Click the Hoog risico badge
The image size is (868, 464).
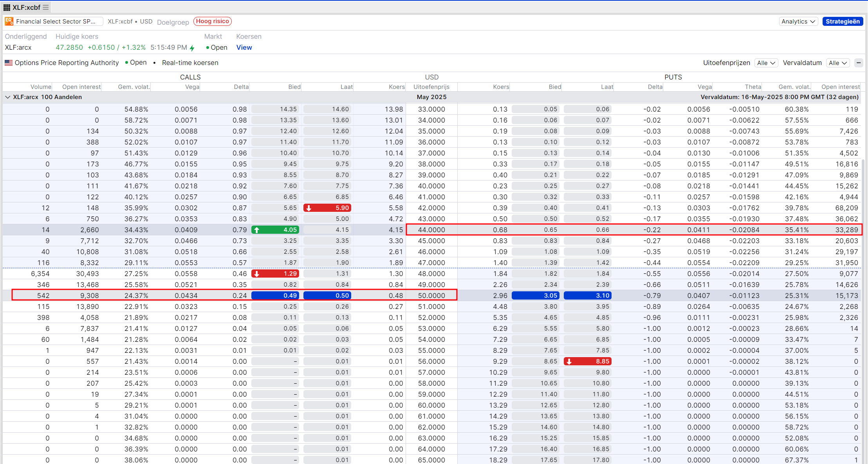212,21
